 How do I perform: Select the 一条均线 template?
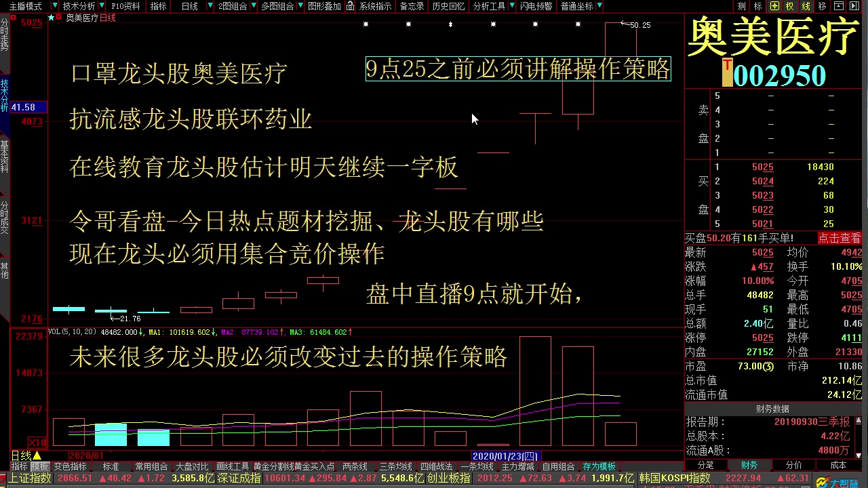(x=477, y=466)
